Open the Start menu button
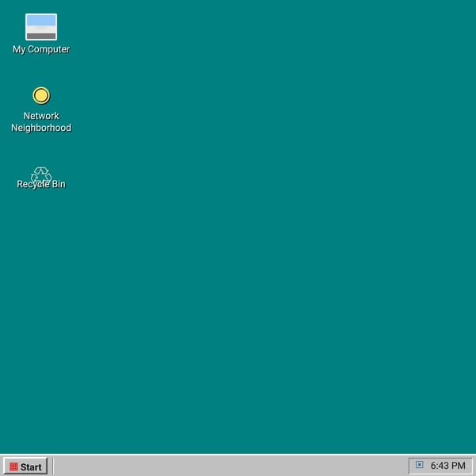The image size is (476, 476). [25, 466]
